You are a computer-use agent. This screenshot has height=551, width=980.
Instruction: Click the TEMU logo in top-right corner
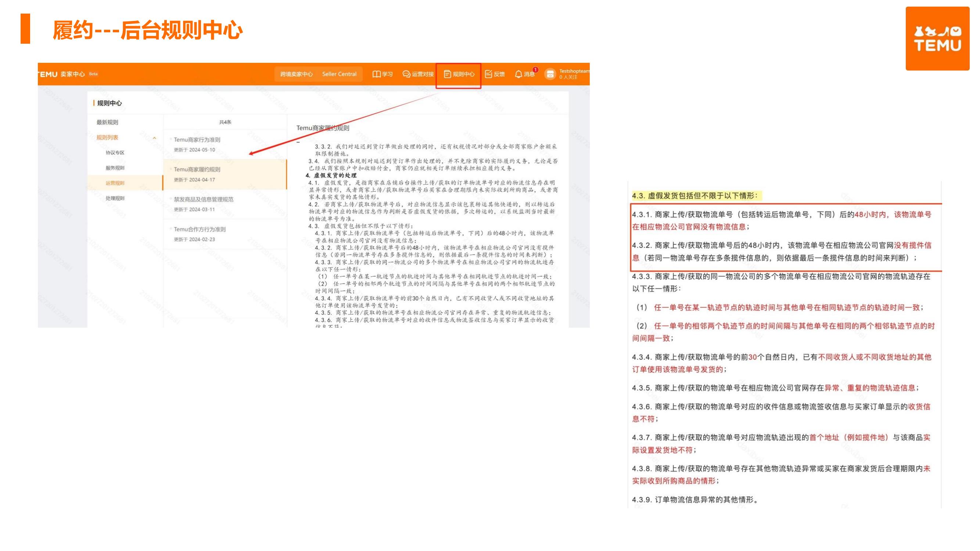coord(937,39)
